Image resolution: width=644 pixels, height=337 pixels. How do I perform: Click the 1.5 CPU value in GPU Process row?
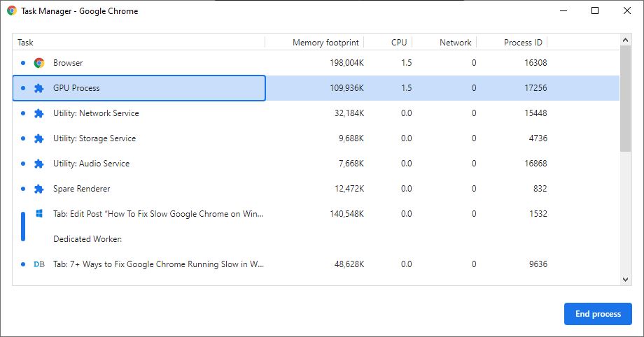(406, 88)
